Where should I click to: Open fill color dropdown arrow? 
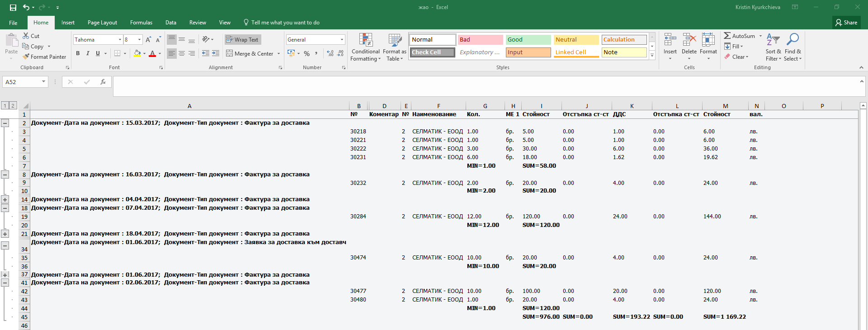pyautogui.click(x=144, y=53)
